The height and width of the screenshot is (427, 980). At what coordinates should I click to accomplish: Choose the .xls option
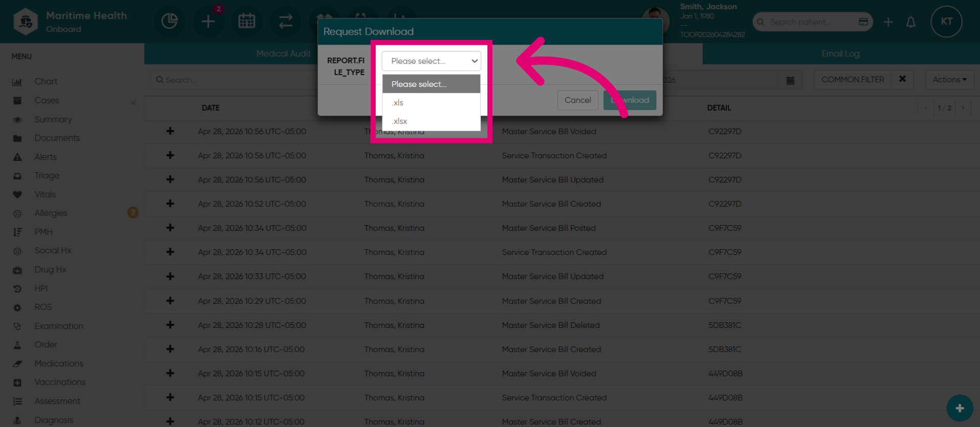(431, 103)
